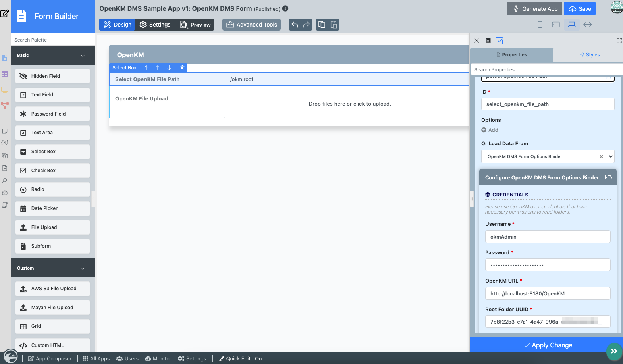Save the form

coord(580,9)
